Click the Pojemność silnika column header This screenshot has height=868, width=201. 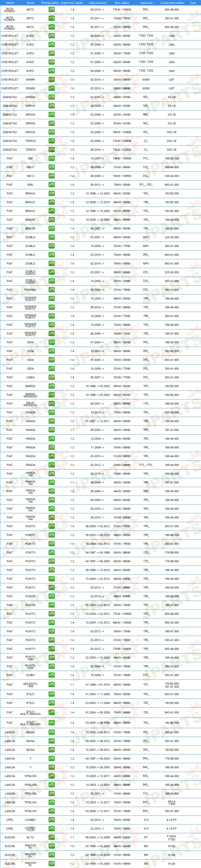[72, 3]
